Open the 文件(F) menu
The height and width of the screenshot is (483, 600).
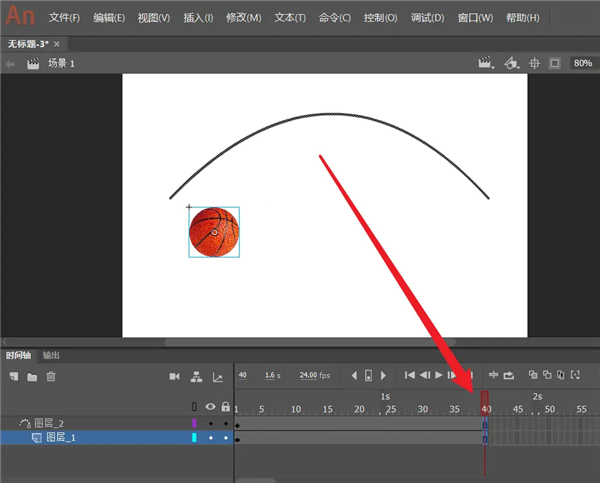coord(64,18)
